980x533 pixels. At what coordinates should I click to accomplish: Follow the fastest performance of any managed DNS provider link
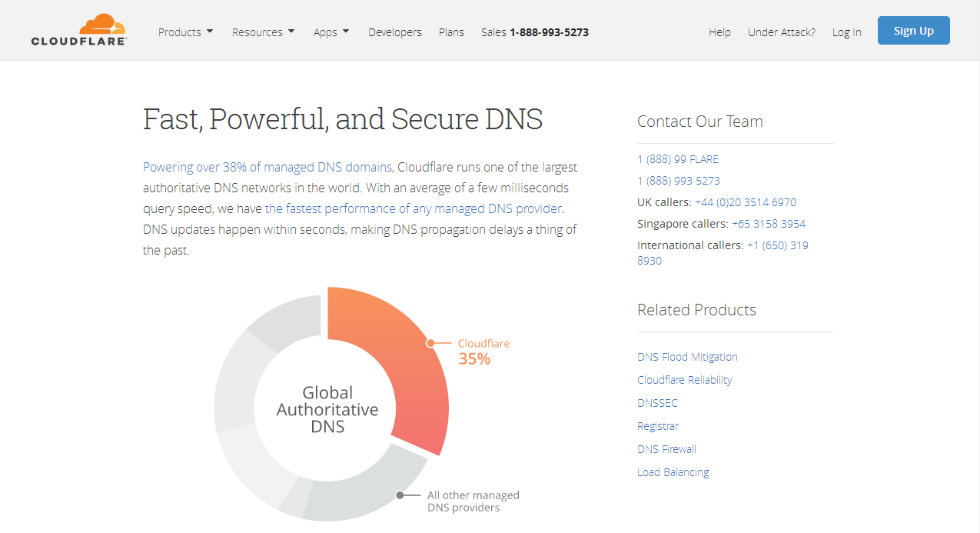tap(414, 208)
